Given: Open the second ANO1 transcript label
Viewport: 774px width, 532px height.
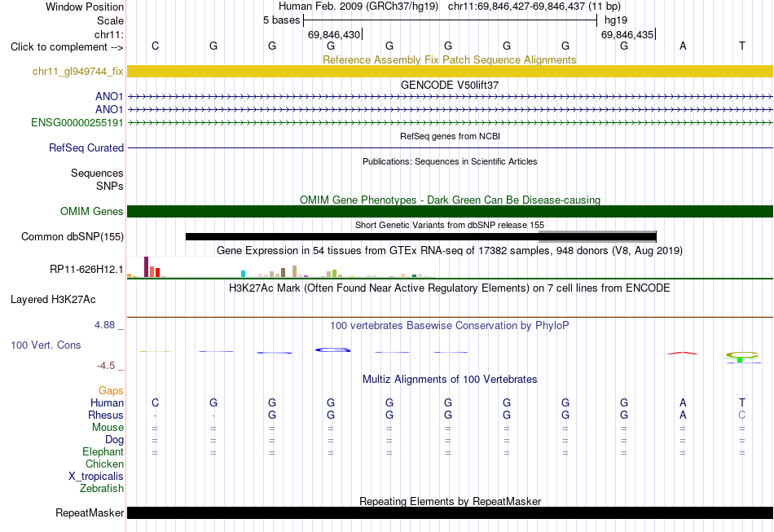Looking at the screenshot, I should [109, 109].
